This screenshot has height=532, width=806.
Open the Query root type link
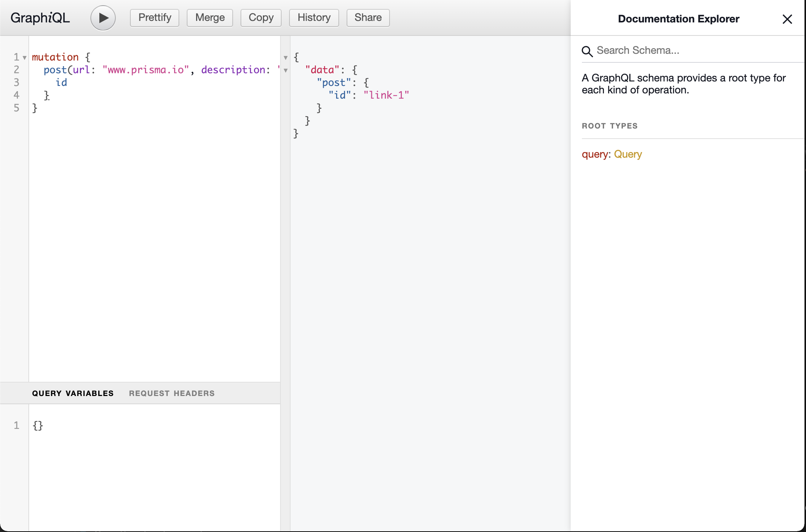628,154
